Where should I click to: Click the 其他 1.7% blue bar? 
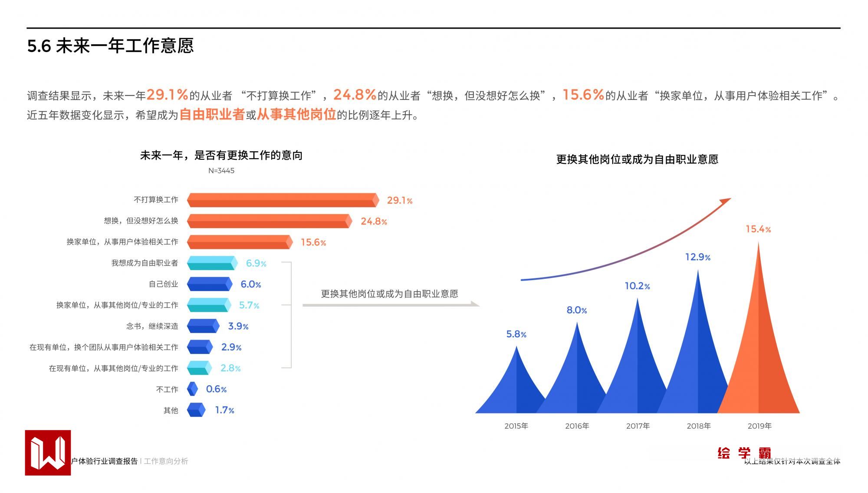click(x=196, y=410)
